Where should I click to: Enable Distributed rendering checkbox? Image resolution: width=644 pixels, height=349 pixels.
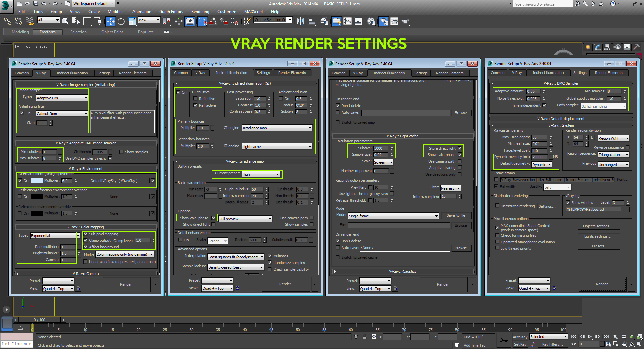tap(497, 206)
